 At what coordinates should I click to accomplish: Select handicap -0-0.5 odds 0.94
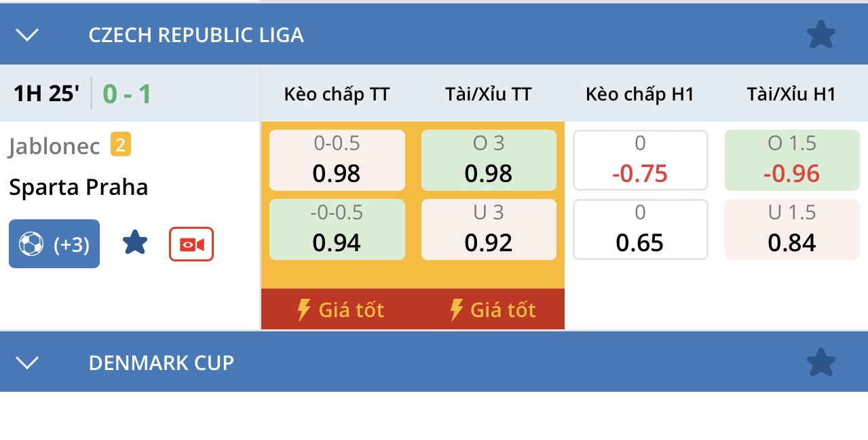click(x=337, y=230)
